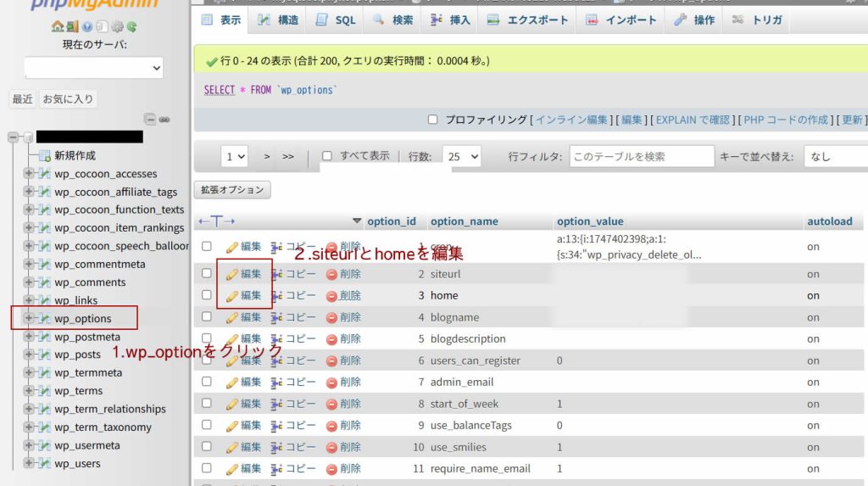
Task: Expand the wp_options tree node
Action: coord(28,318)
